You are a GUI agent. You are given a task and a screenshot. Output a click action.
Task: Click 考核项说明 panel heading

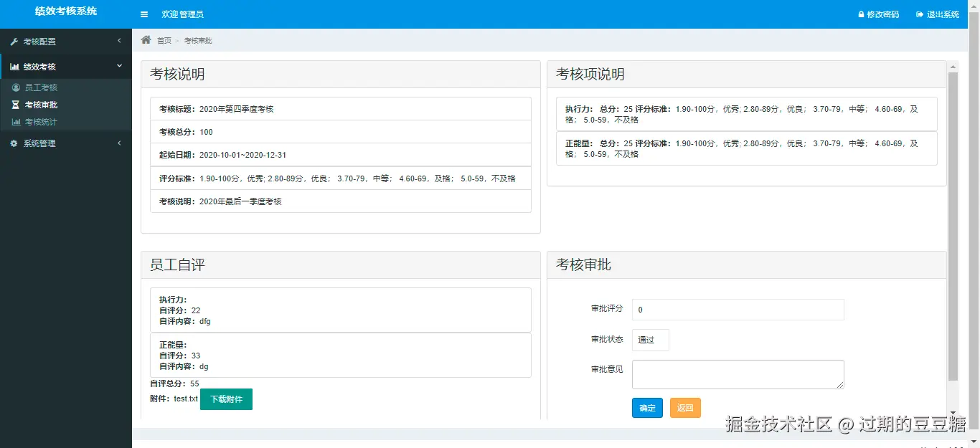[590, 74]
